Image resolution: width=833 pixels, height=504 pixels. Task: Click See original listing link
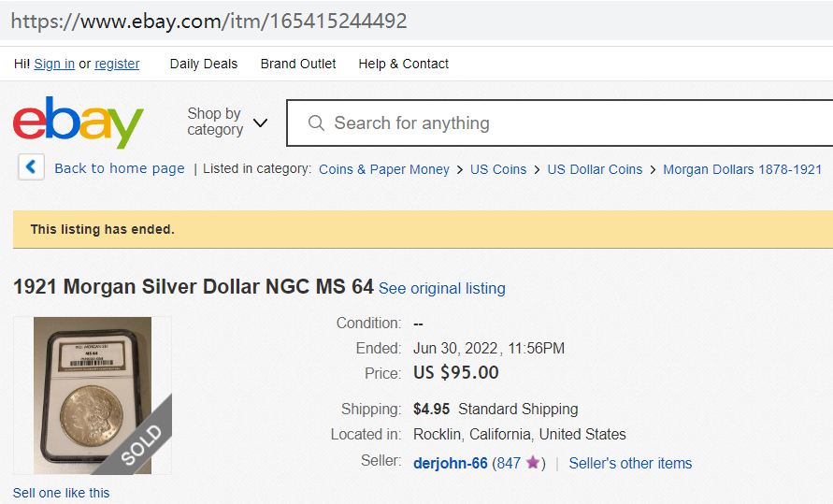pos(441,288)
